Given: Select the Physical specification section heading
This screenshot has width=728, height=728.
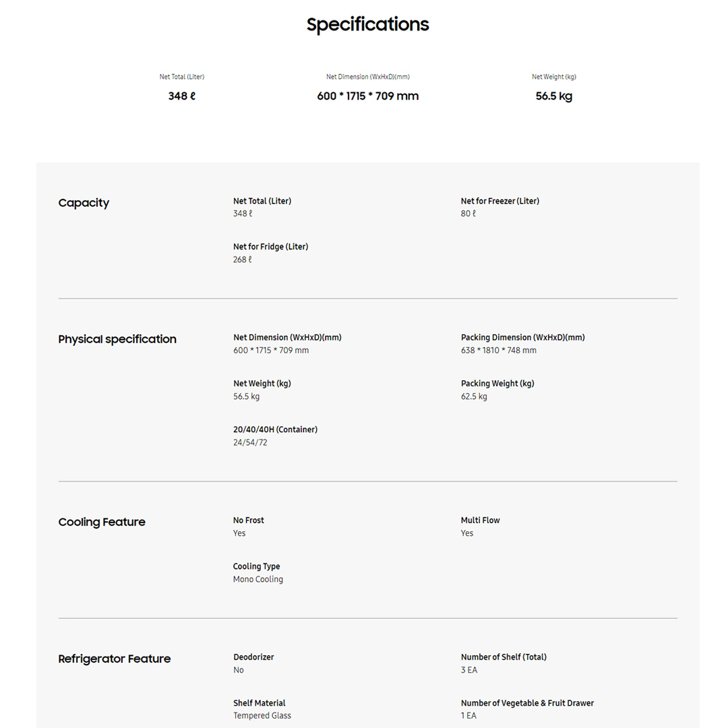Looking at the screenshot, I should pos(117,339).
